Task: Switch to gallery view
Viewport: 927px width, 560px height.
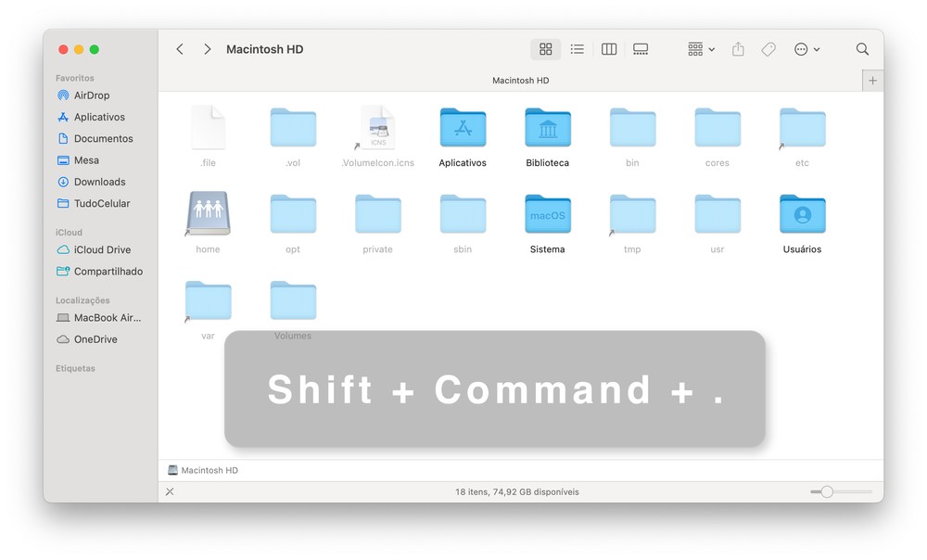Action: (x=641, y=49)
